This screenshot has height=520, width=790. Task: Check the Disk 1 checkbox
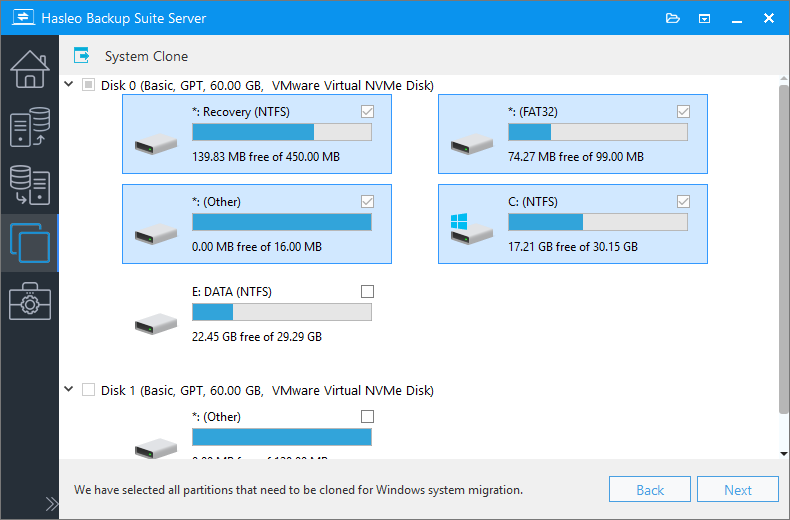[x=88, y=390]
